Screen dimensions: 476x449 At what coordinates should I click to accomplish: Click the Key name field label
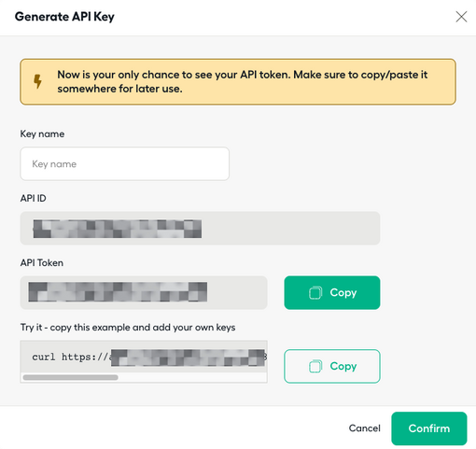[x=42, y=133]
